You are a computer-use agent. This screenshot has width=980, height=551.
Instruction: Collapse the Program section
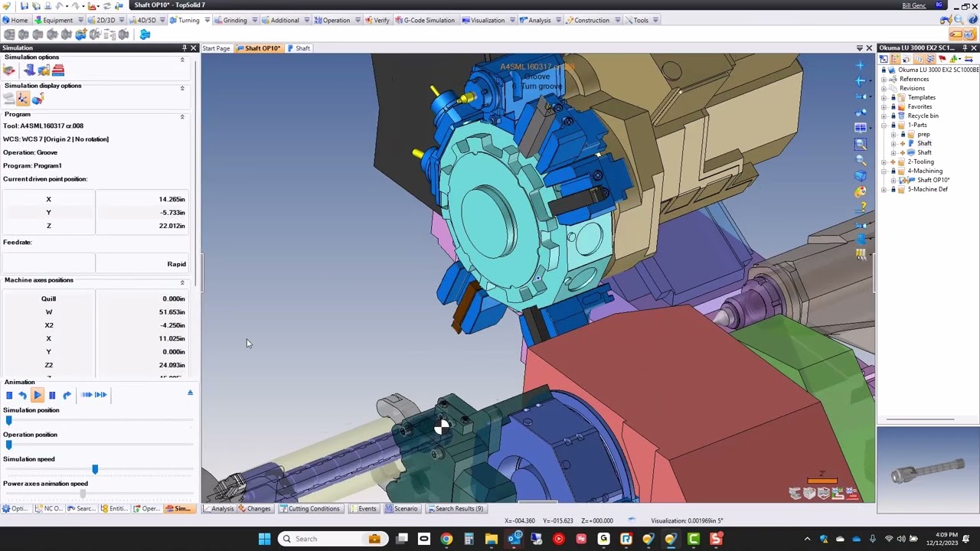pyautogui.click(x=182, y=116)
